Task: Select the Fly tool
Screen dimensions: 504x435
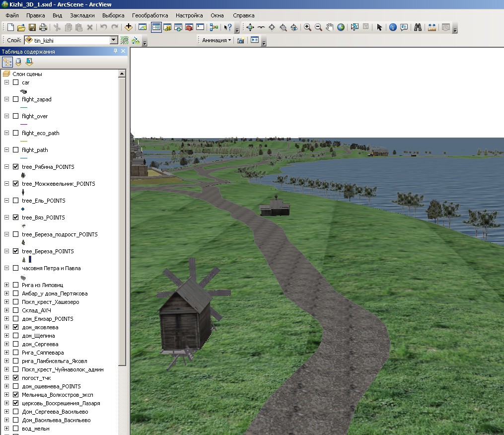Action: pos(261,27)
